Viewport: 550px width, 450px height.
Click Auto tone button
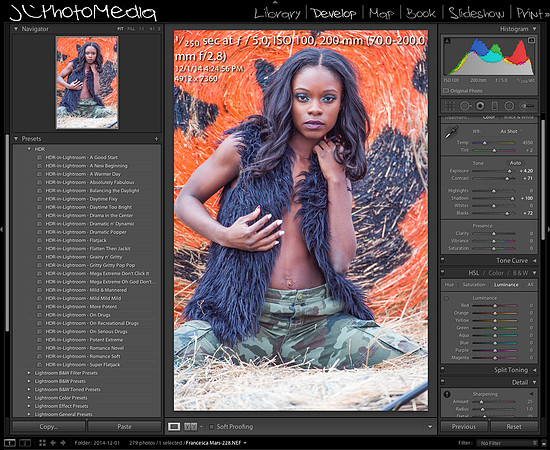click(515, 163)
